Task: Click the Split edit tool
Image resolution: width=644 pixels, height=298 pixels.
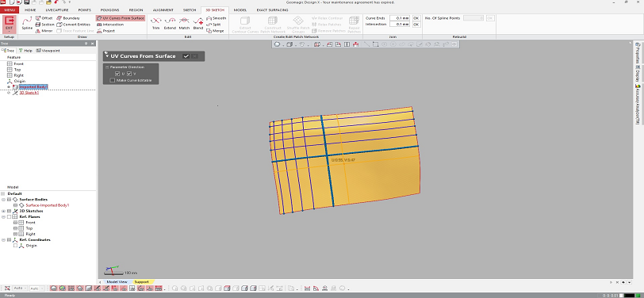Action: pos(213,25)
